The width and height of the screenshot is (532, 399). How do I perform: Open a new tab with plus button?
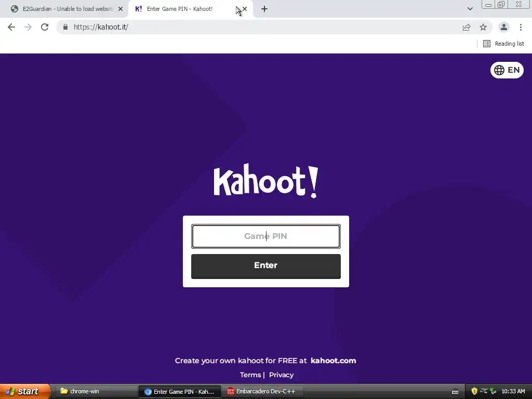click(x=264, y=9)
